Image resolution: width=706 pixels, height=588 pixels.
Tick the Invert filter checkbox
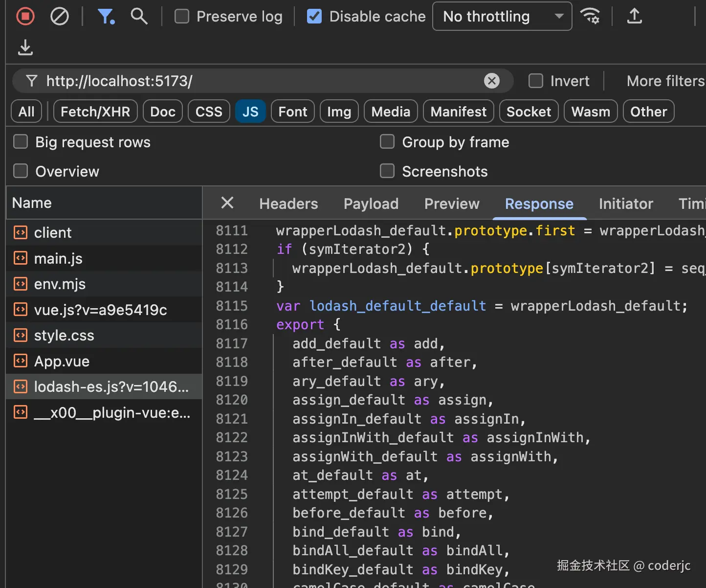536,81
